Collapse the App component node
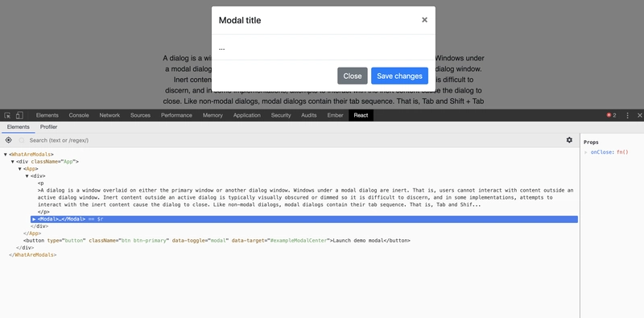This screenshot has width=644, height=318. (19, 169)
